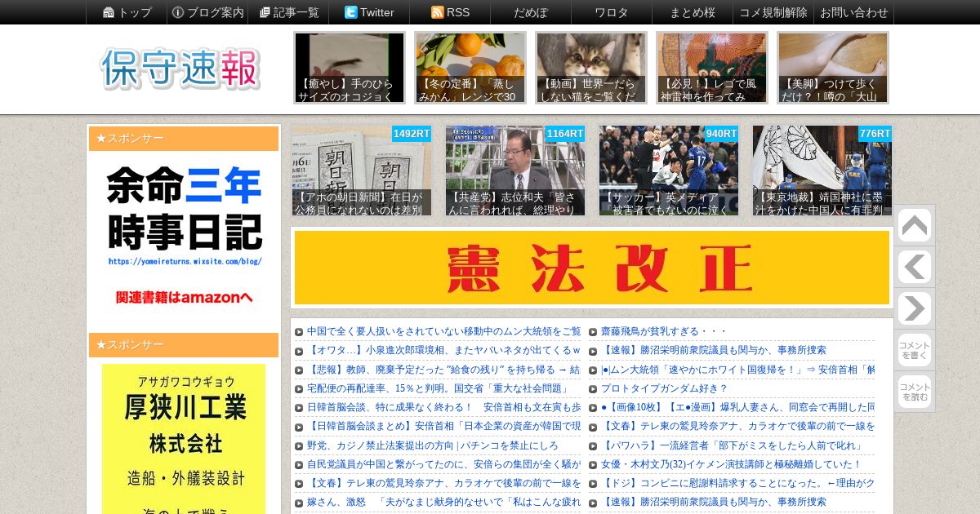
Task: Click the scroll-to-top up arrow button
Action: pos(914,226)
